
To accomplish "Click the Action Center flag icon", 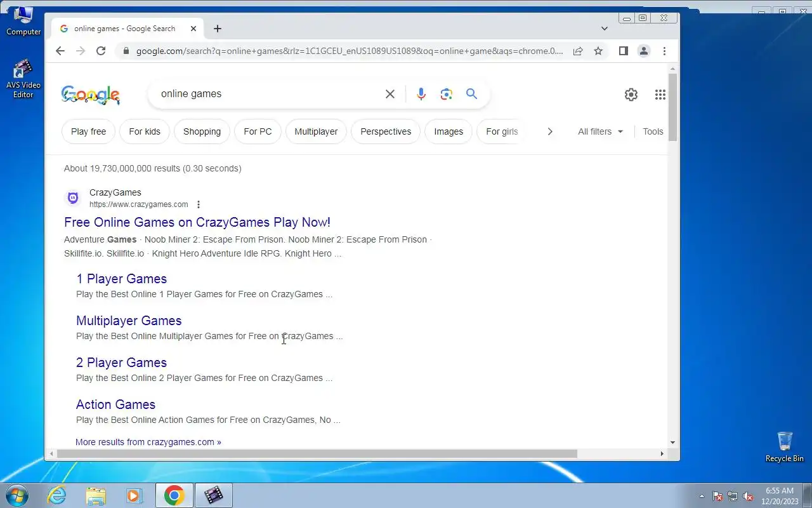I will click(x=717, y=496).
